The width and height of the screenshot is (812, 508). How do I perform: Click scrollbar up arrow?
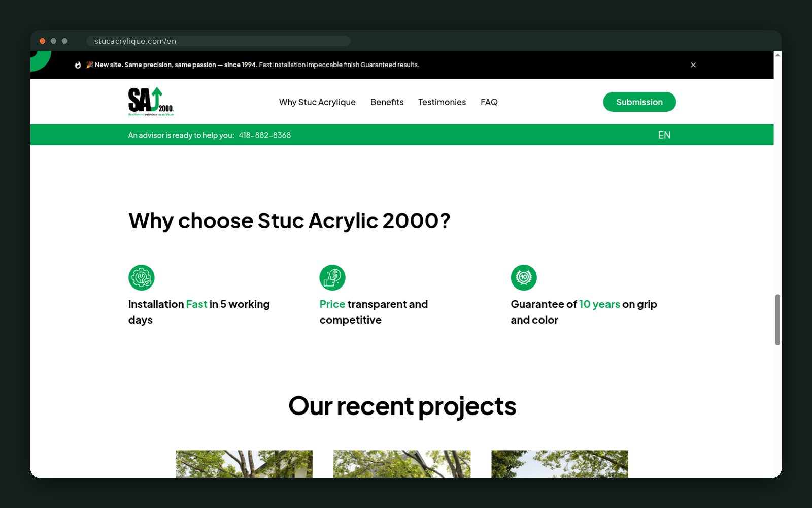(777, 55)
